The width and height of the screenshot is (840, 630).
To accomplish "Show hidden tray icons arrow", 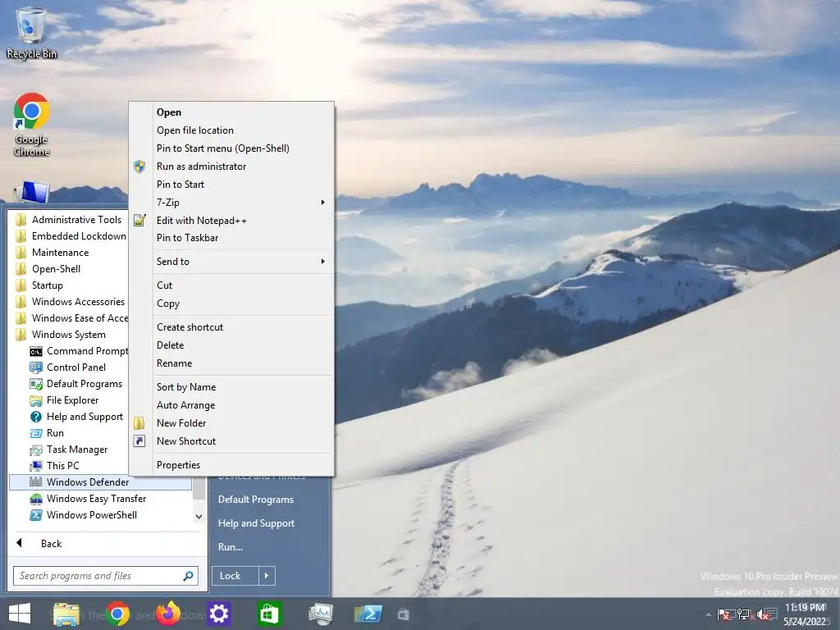I will coord(708,614).
